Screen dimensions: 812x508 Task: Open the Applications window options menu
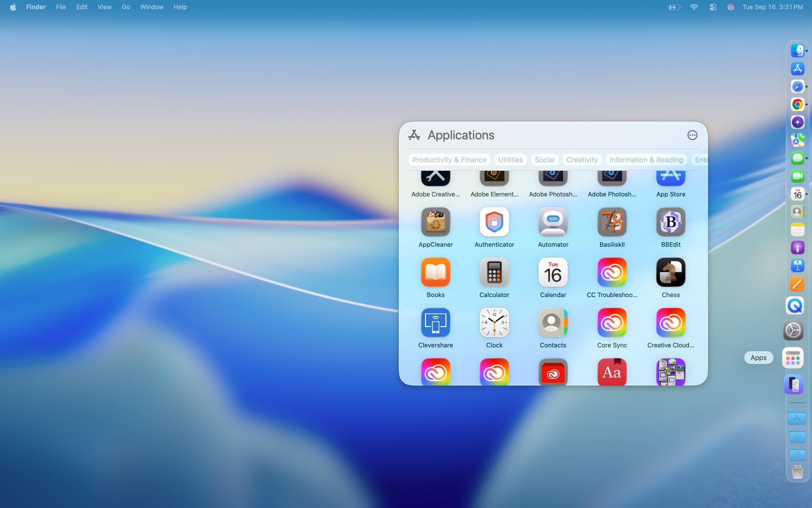692,135
